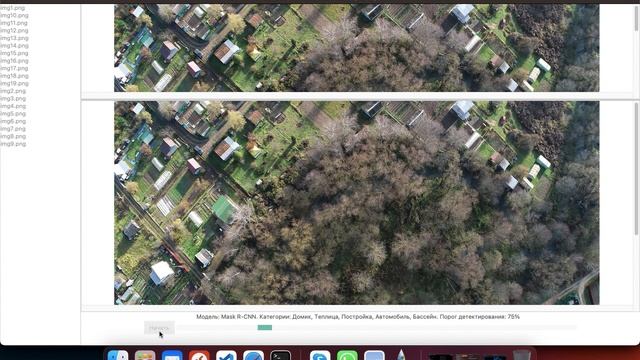
Task: Select img19.png in the file list
Action: point(14,83)
